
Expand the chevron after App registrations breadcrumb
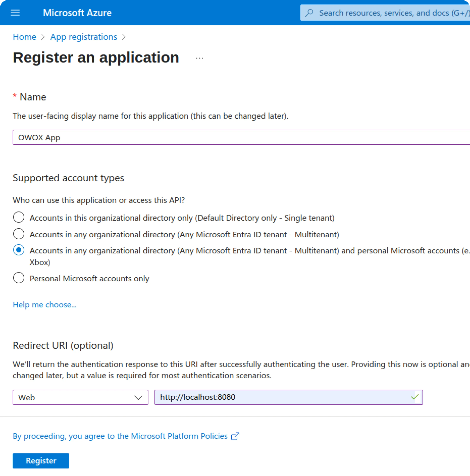tap(124, 37)
